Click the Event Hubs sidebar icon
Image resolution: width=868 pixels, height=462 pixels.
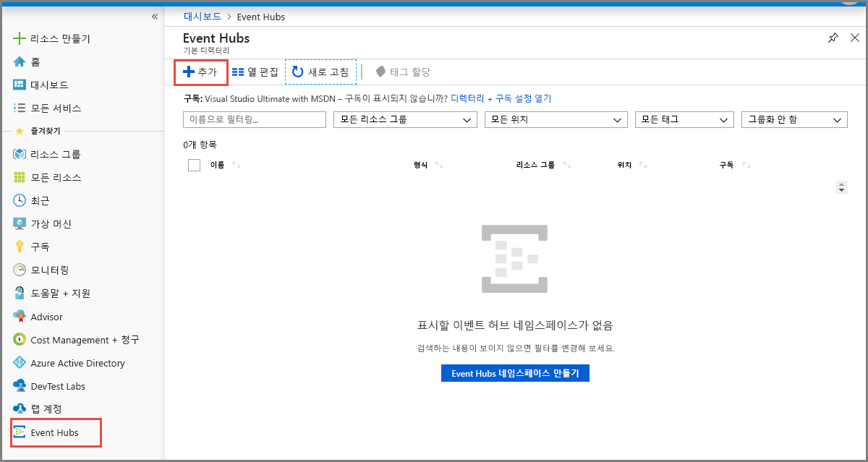[20, 432]
